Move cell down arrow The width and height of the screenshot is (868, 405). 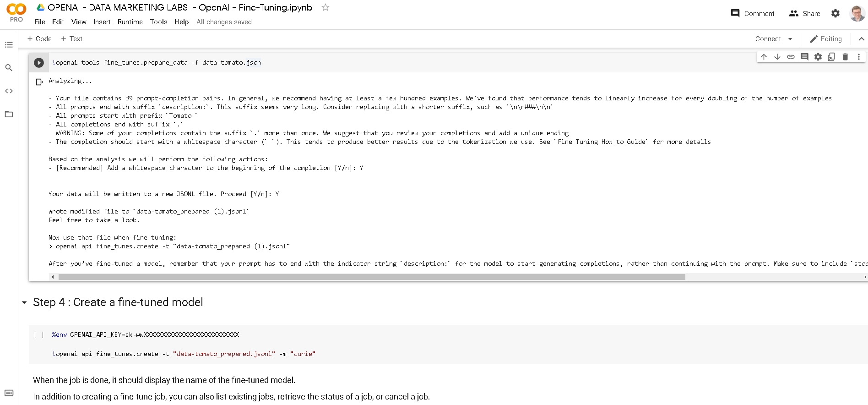[777, 57]
